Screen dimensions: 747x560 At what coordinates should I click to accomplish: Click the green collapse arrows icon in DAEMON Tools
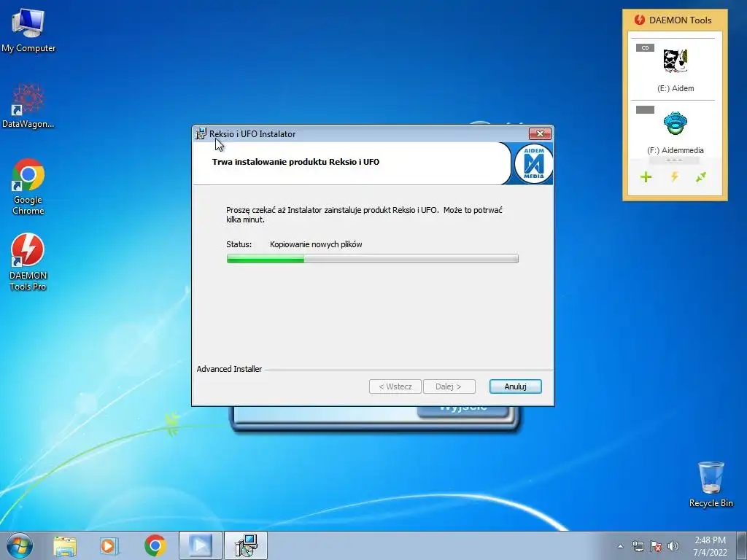[701, 177]
